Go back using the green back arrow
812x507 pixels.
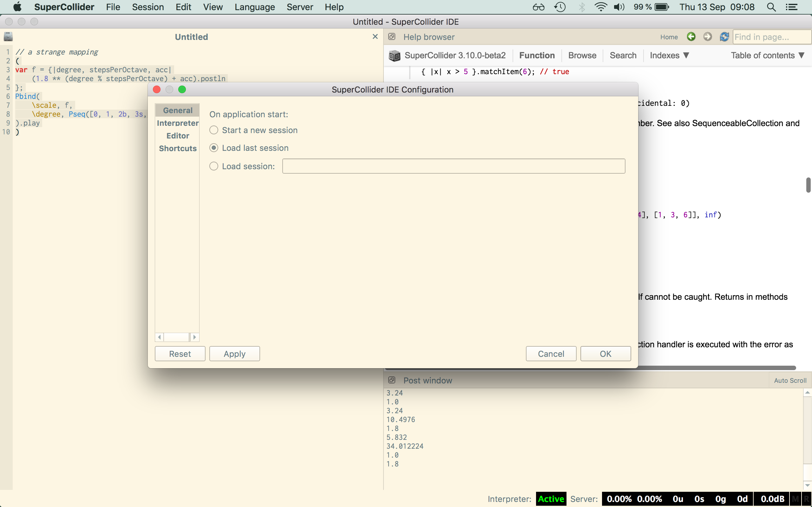pyautogui.click(x=691, y=37)
